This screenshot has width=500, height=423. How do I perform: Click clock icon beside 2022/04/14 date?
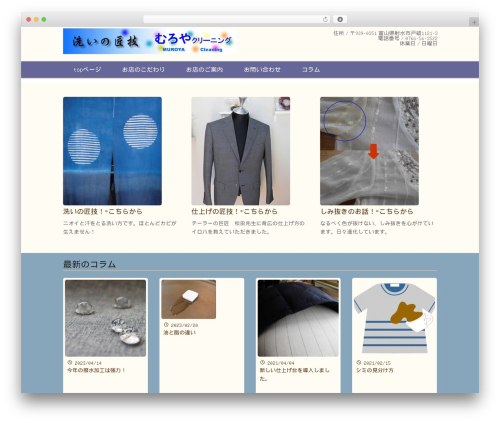[x=70, y=362]
